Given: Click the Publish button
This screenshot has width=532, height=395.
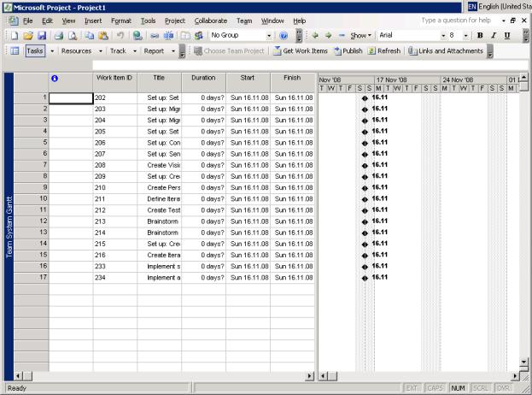Looking at the screenshot, I should click(348, 51).
